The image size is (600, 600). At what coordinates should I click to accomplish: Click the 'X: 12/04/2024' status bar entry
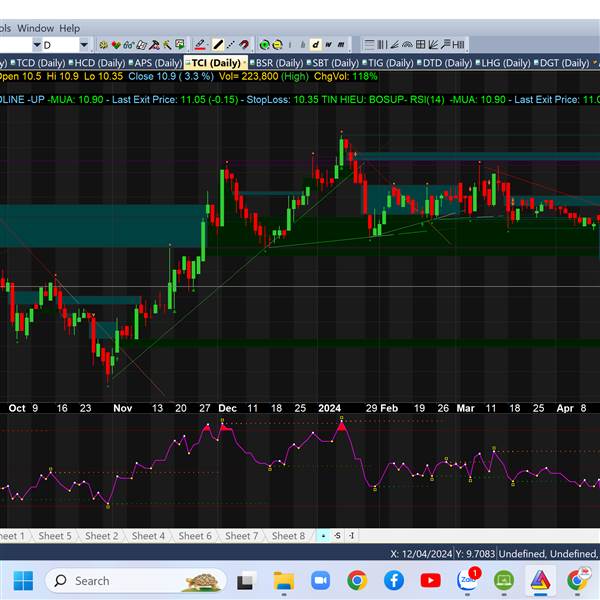(421, 554)
